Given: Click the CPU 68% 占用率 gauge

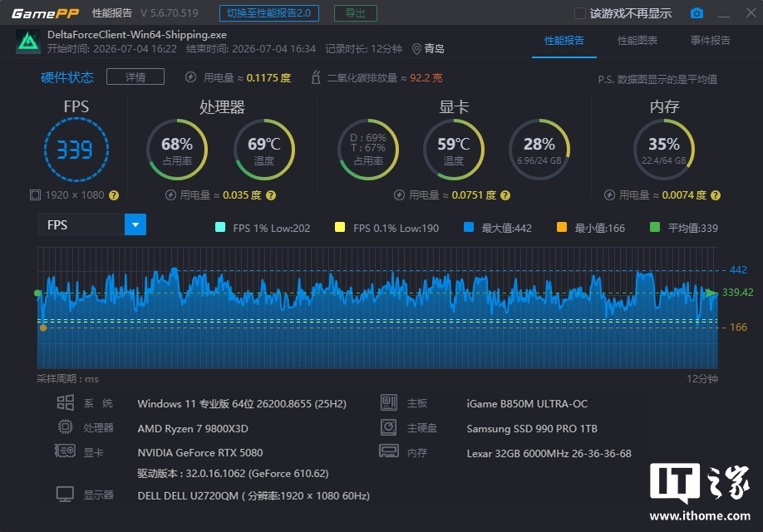Looking at the screenshot, I should [177, 150].
